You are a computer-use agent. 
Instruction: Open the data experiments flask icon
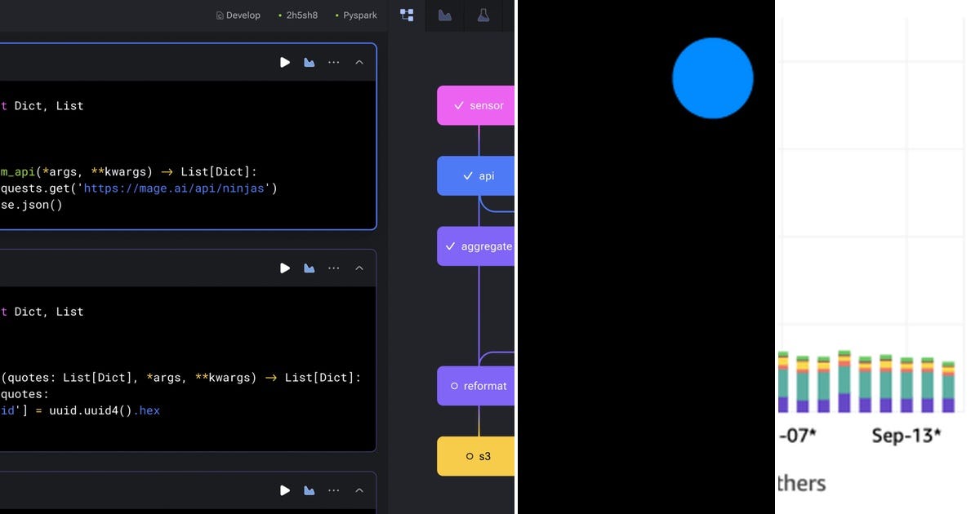(483, 15)
